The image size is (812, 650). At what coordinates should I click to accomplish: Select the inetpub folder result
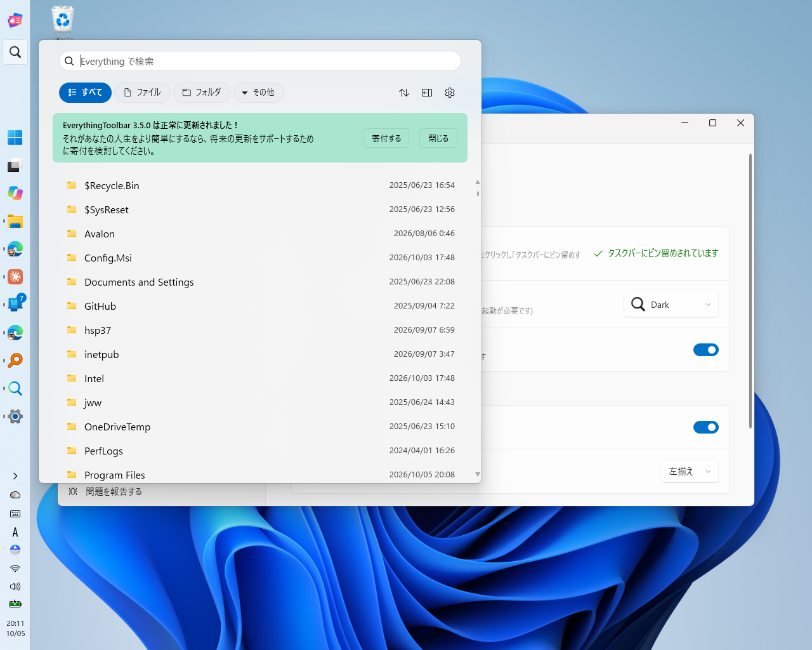pyautogui.click(x=260, y=354)
